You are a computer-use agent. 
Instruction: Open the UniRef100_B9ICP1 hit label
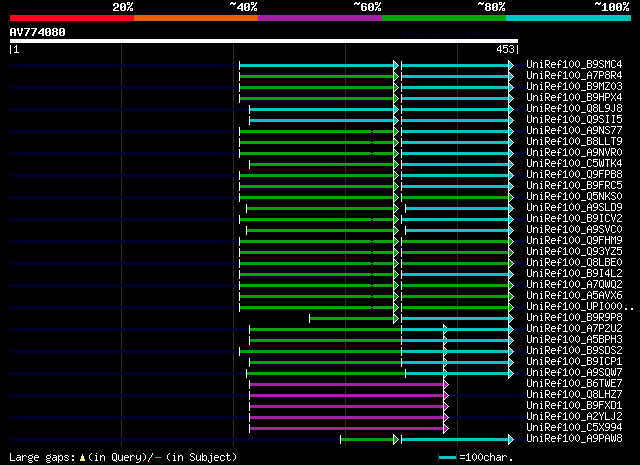click(574, 362)
